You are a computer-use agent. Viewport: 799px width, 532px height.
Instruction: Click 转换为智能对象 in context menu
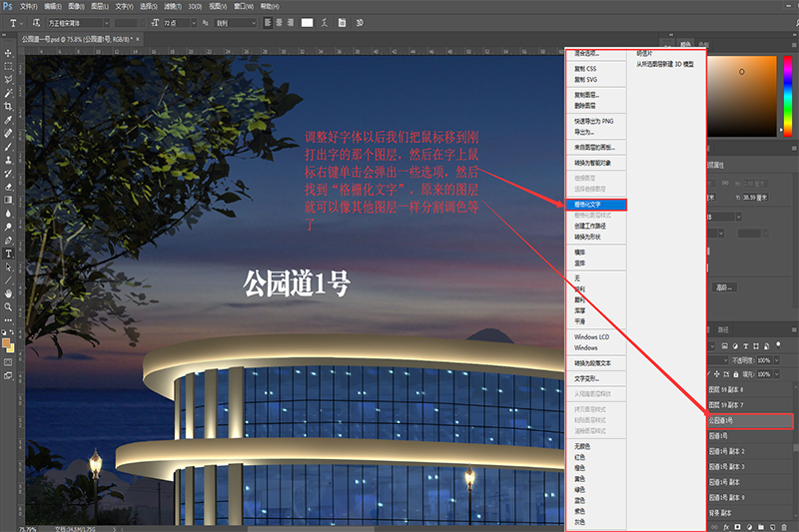pos(591,162)
